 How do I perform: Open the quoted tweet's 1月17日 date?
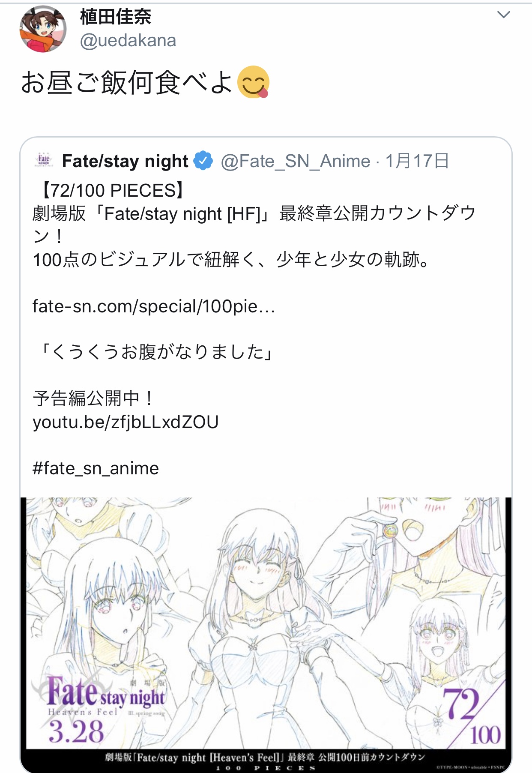click(417, 161)
